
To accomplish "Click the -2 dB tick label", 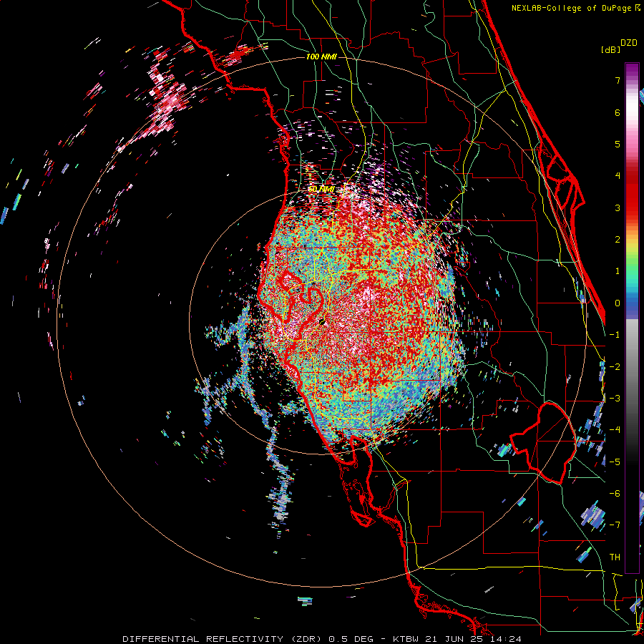I will coord(615,366).
